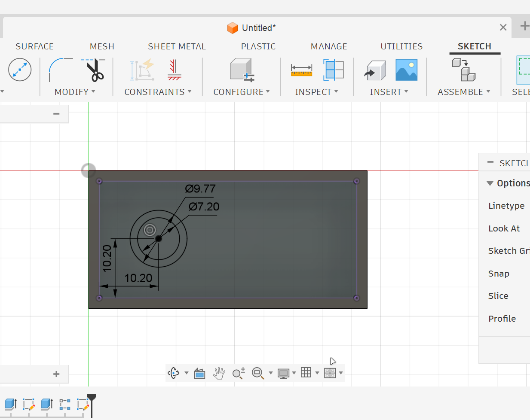Click Linetype in Sketch Palette
The width and height of the screenshot is (530, 420).
506,206
